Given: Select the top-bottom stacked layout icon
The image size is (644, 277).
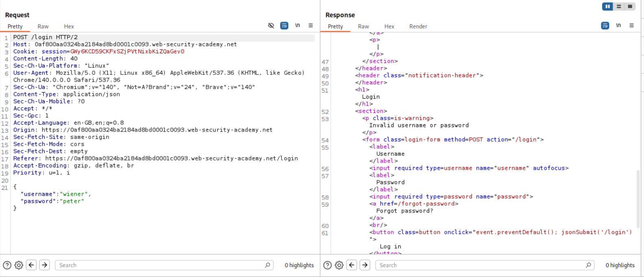Looking at the screenshot, I should pos(619,7).
